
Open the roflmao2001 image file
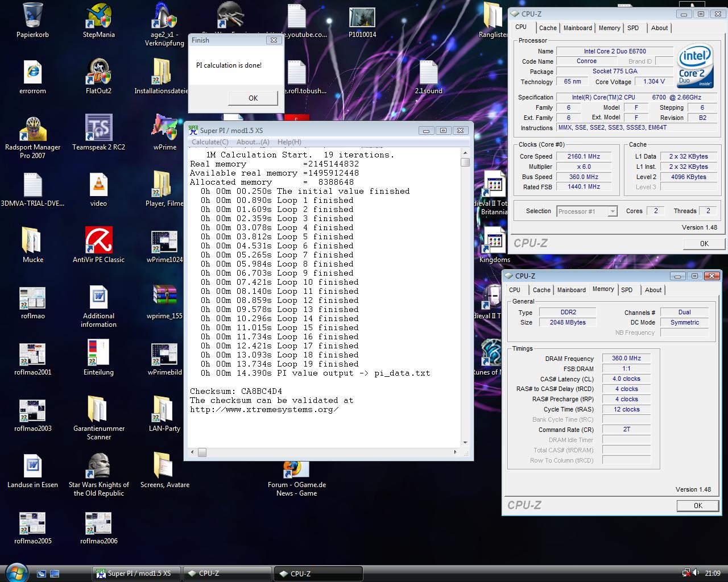32,354
